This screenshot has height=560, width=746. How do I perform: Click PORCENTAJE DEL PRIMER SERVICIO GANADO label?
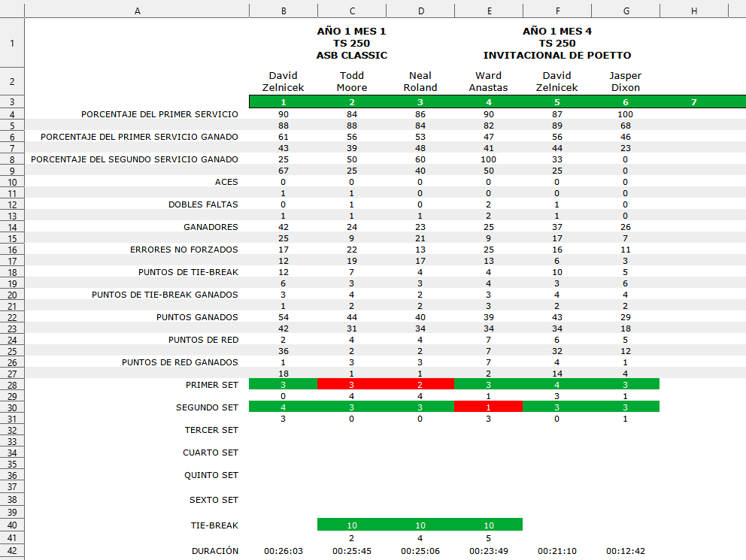click(x=139, y=137)
